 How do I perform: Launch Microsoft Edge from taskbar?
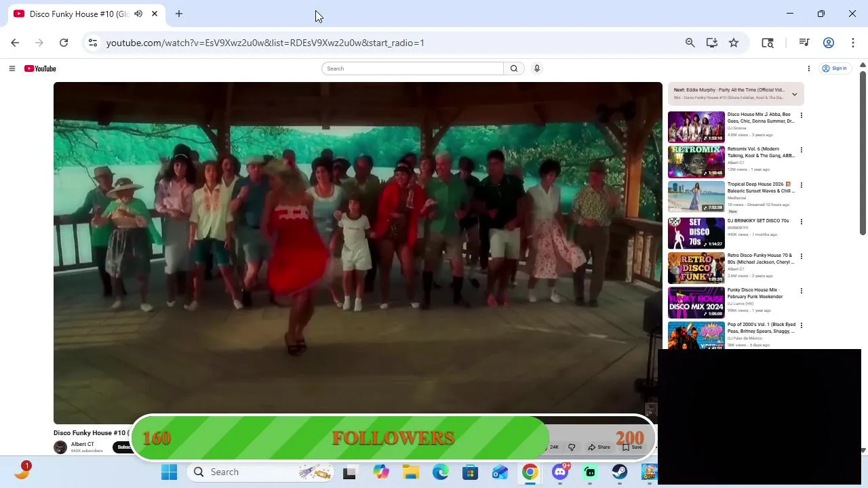click(441, 472)
